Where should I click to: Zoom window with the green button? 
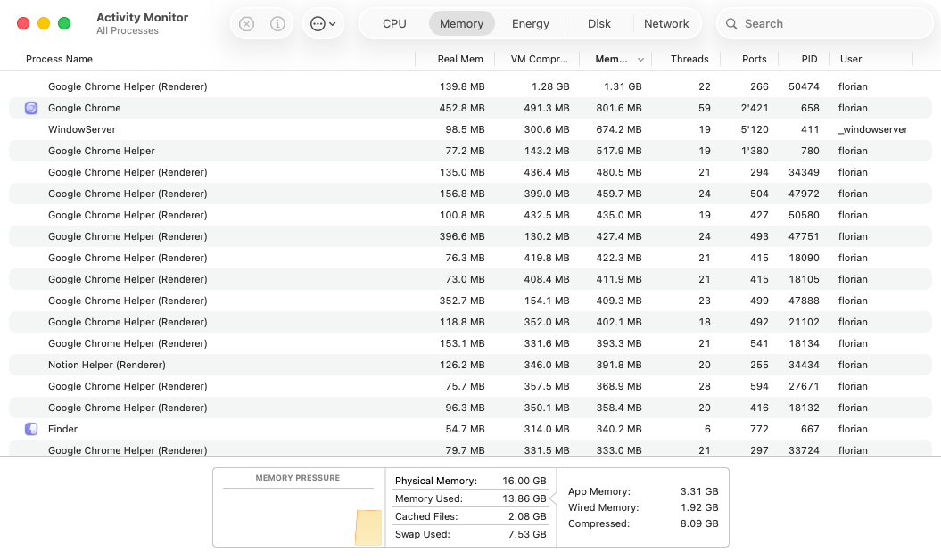[64, 23]
